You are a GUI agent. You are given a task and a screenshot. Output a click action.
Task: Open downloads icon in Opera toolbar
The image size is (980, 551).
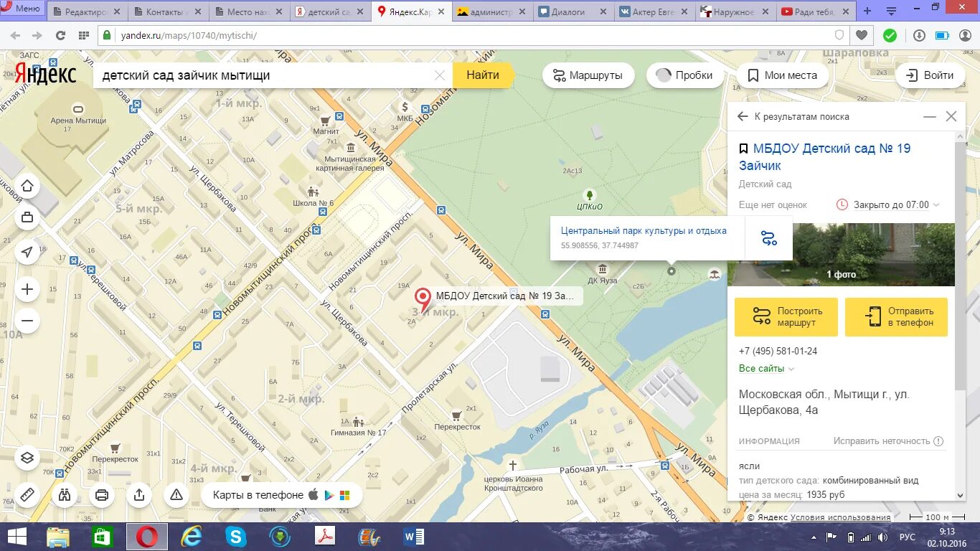coord(919,35)
